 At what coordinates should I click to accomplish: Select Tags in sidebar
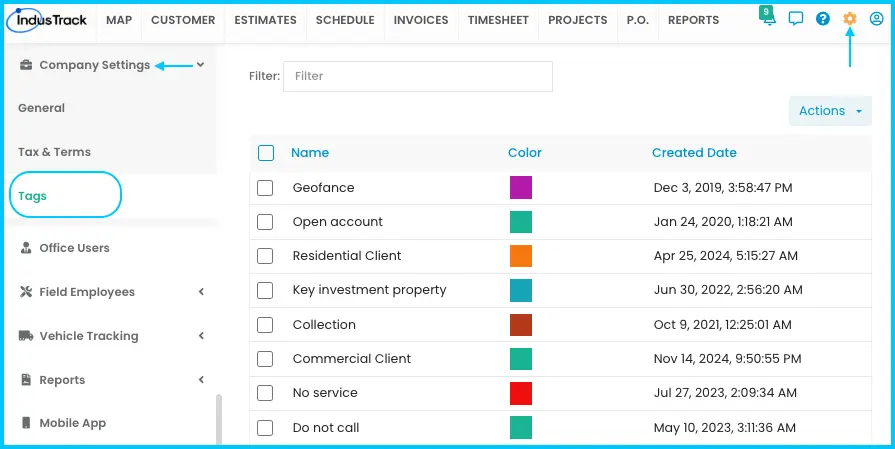32,196
